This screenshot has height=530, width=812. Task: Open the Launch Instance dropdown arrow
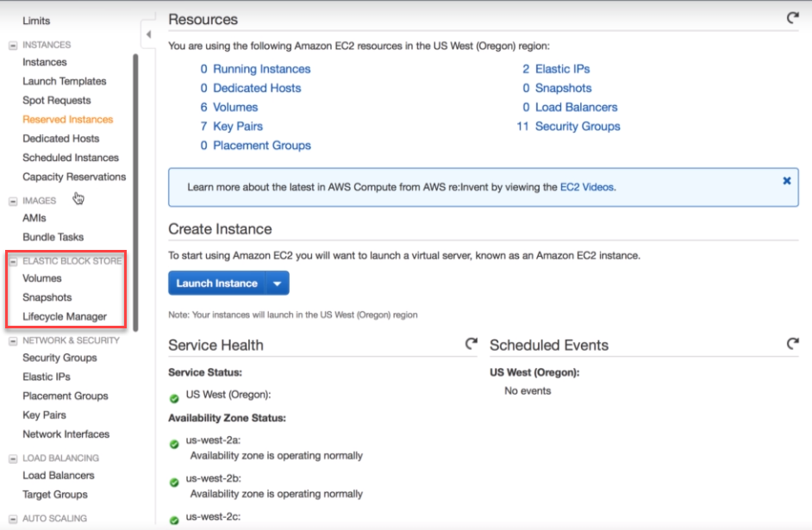[277, 284]
